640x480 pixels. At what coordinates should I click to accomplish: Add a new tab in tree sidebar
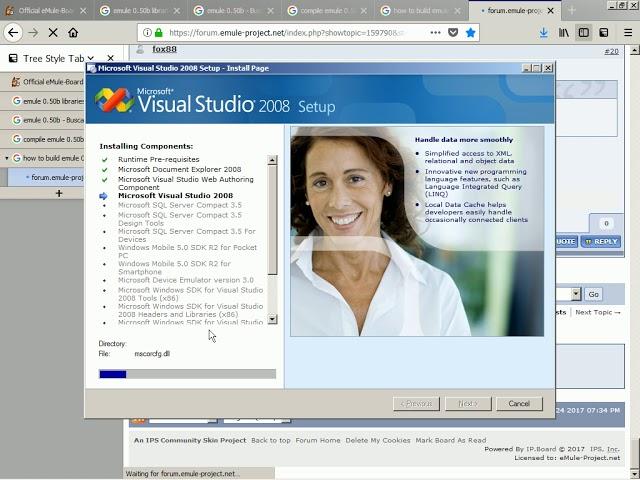(59, 193)
